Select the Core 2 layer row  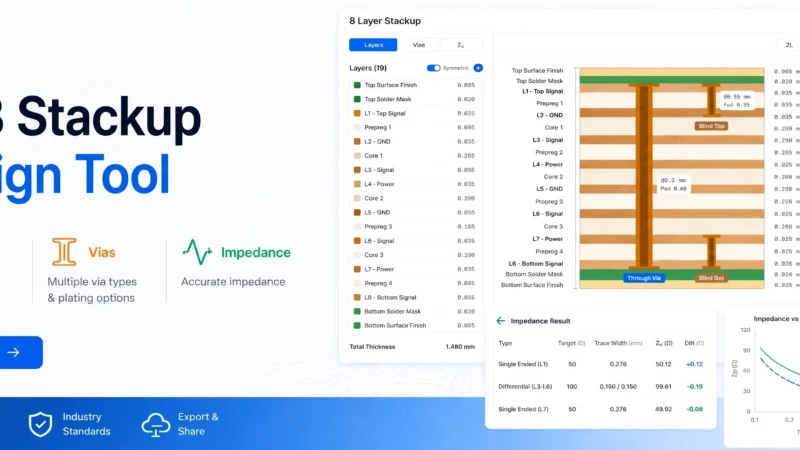(414, 198)
